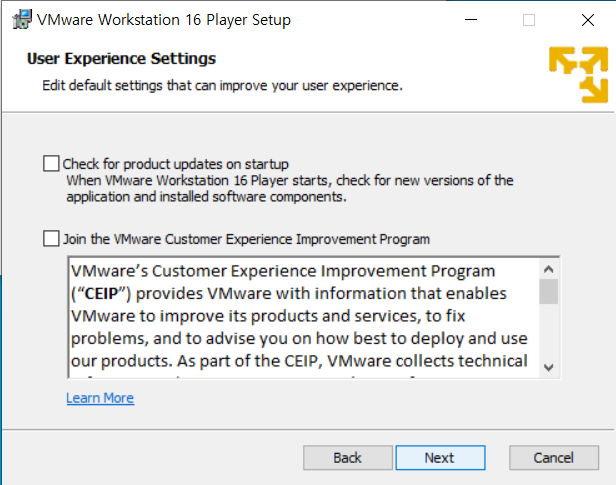Close the VMware Setup window
The height and width of the screenshot is (485, 616).
(x=588, y=20)
